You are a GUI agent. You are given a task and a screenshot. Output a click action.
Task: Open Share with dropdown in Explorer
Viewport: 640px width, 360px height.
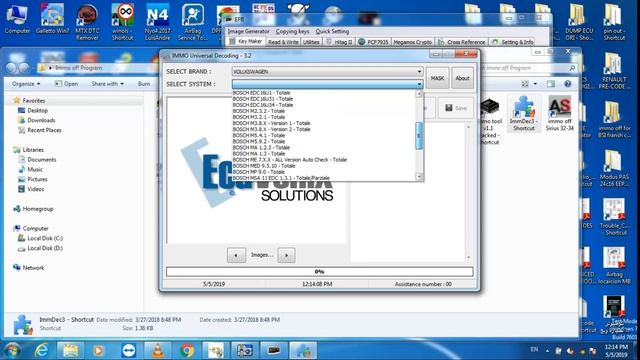click(107, 84)
